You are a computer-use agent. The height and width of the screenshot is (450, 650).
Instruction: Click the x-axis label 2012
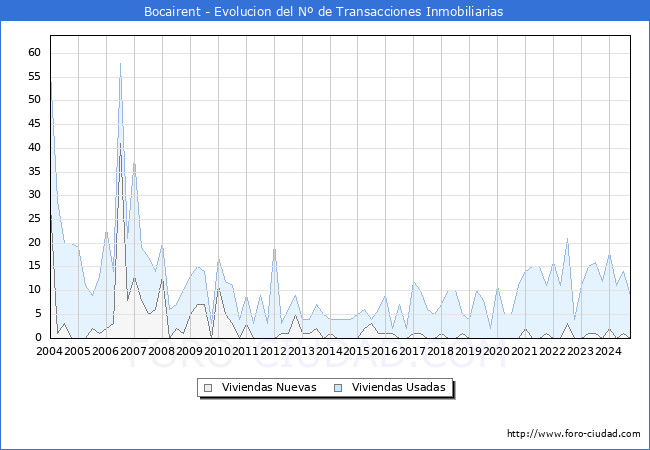point(273,351)
